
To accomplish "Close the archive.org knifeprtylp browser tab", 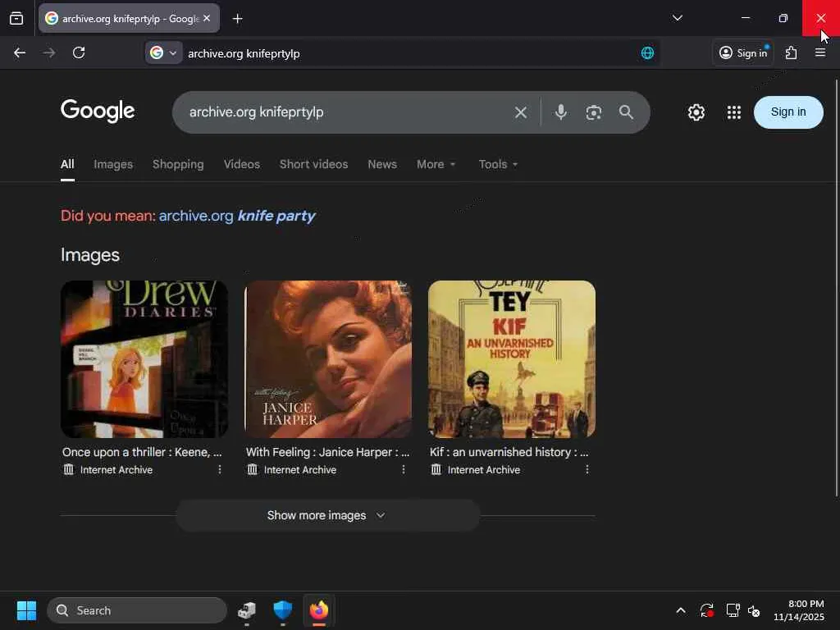I will pos(207,18).
